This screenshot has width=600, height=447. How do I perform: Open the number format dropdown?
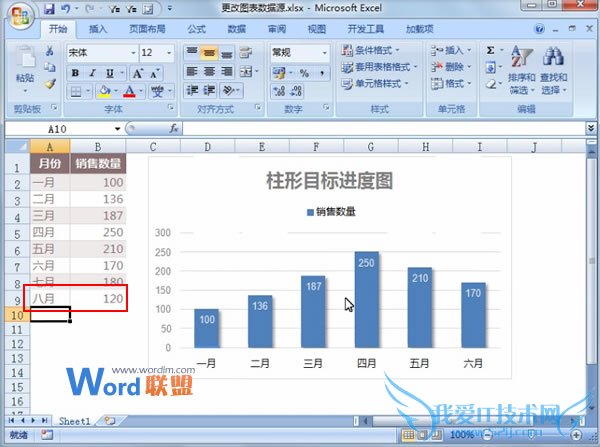pos(324,53)
